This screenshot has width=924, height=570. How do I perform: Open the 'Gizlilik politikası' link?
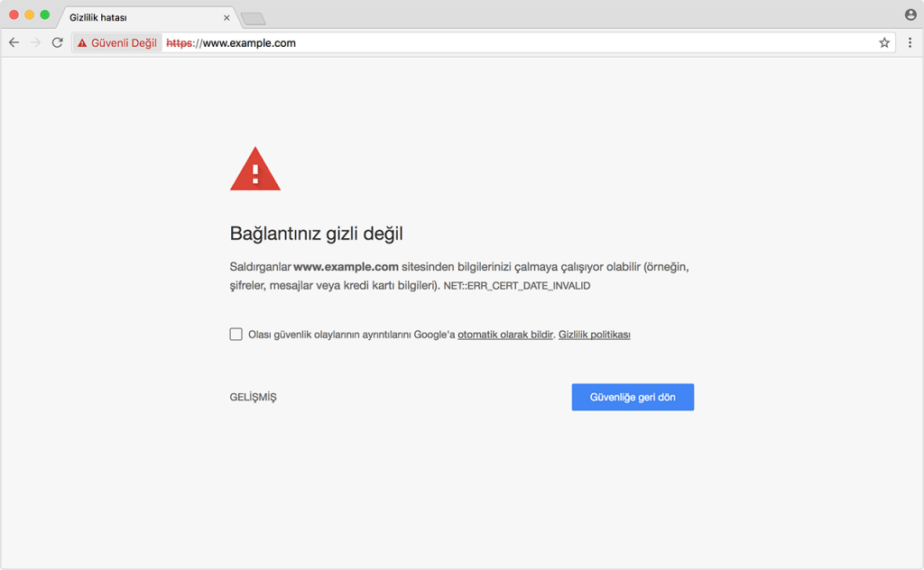click(x=594, y=334)
